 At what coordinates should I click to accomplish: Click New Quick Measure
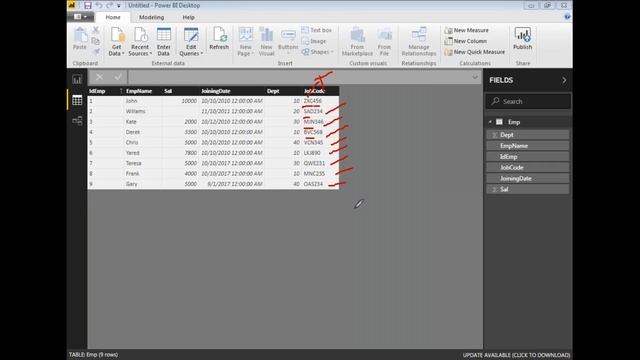click(x=475, y=52)
